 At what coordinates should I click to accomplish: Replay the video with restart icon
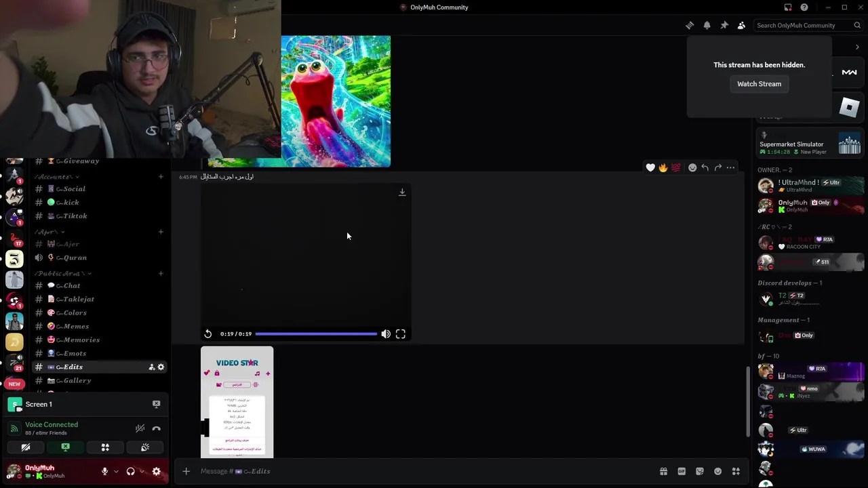point(208,333)
